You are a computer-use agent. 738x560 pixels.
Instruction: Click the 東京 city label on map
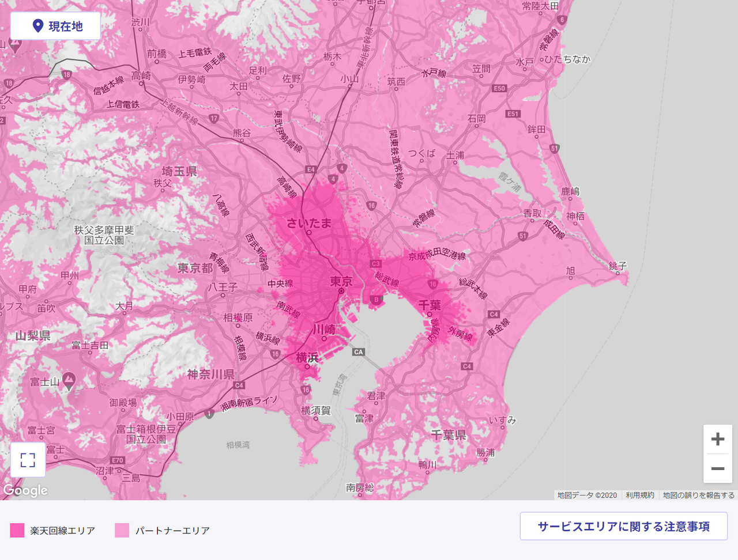[341, 281]
